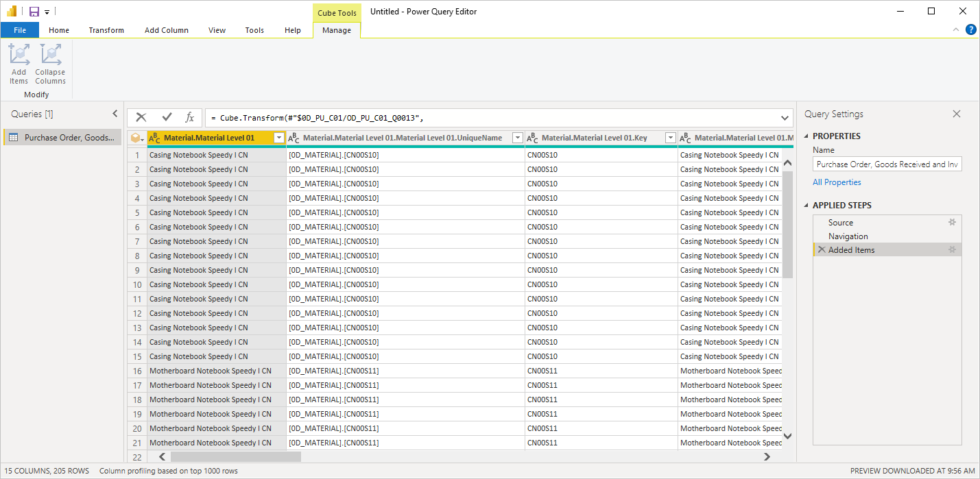Collapse the ribbon with the caret icon
Screen dimensions: 980x479
(956, 30)
